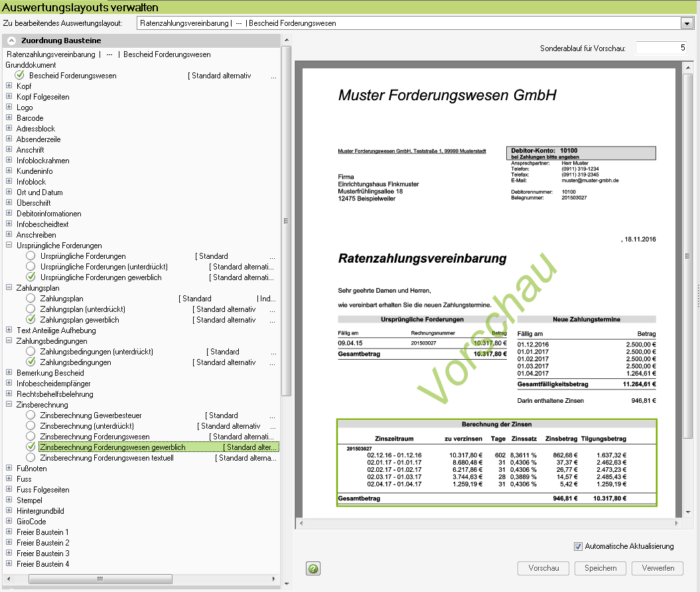Viewport: 700px width, 592px height.
Task: Select the GiroCode tree item
Action: click(31, 522)
